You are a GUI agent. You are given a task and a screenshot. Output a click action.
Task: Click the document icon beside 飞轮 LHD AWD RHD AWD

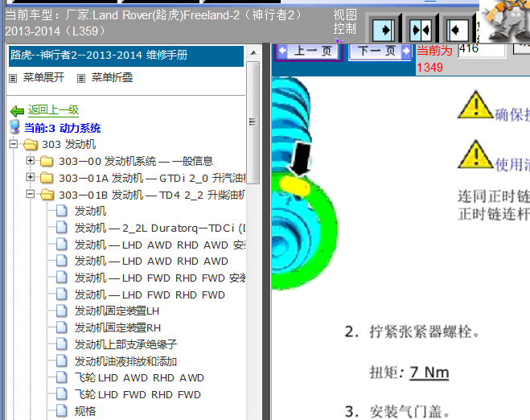coord(61,377)
